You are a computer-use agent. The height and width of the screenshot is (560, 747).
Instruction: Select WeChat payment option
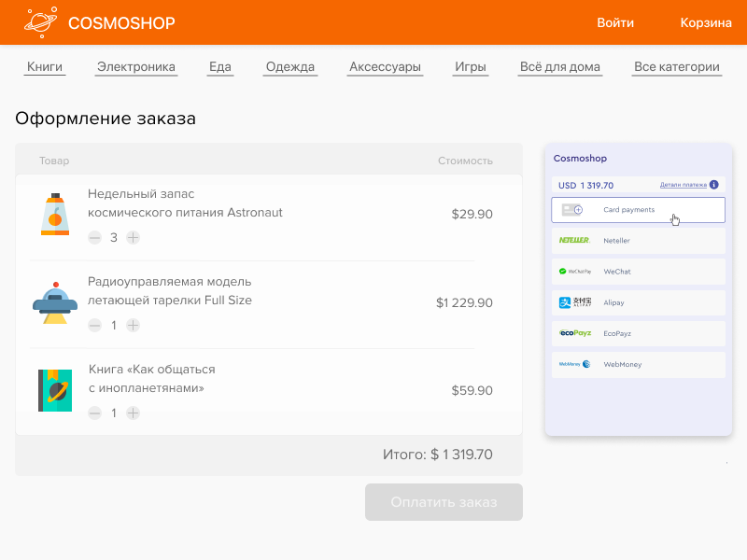point(638,272)
